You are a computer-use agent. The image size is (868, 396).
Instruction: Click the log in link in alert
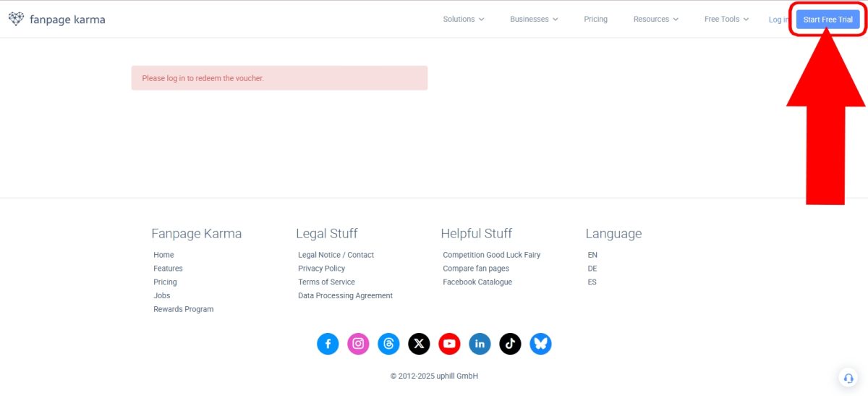point(176,78)
